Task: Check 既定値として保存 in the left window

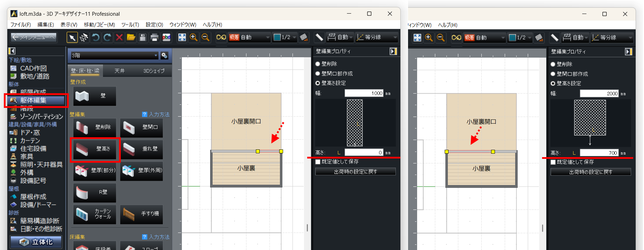Action: [x=318, y=162]
